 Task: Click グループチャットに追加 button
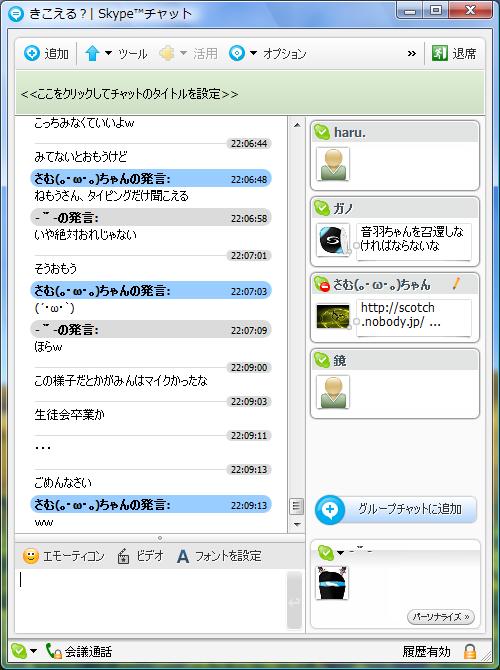pyautogui.click(x=396, y=509)
